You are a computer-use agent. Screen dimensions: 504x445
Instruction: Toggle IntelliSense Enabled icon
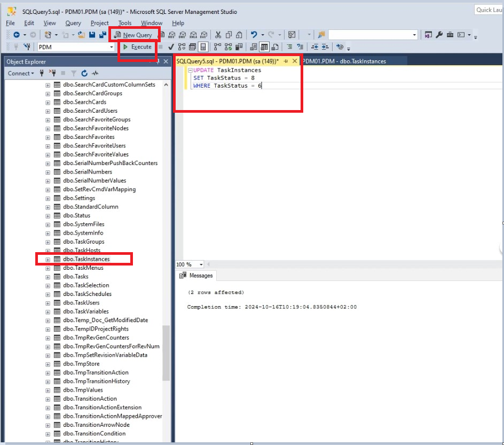point(203,47)
